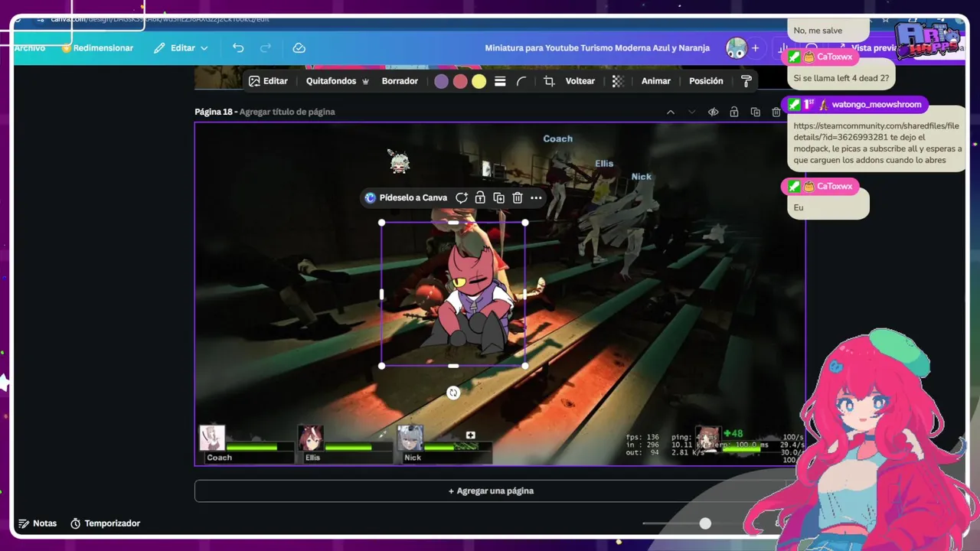Adjust the zoom slider at the bottom
The width and height of the screenshot is (980, 551).
pos(705,523)
